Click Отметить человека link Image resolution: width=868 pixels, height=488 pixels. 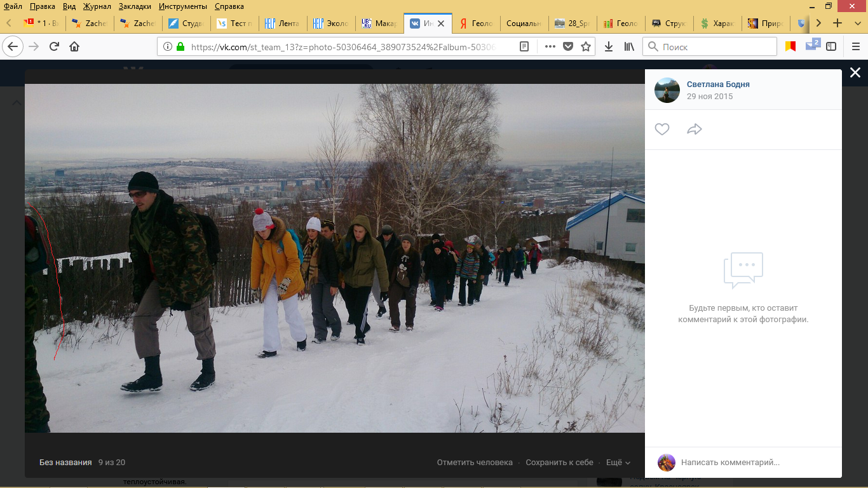pos(475,463)
